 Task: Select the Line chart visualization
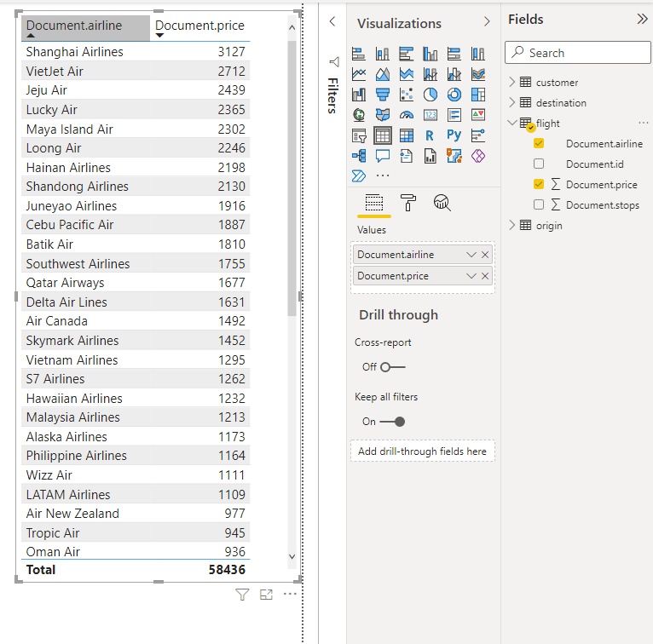click(x=359, y=74)
